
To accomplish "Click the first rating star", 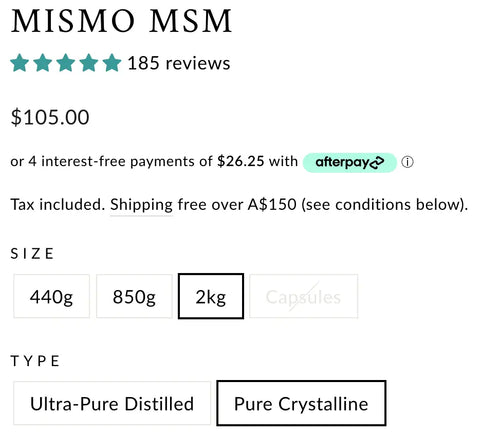I will [20, 63].
